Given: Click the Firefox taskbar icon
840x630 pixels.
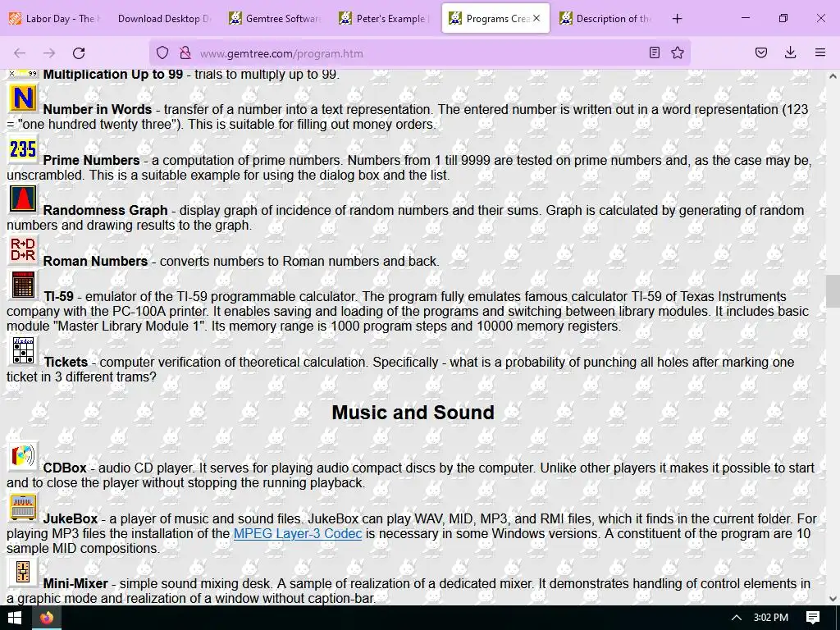Looking at the screenshot, I should pos(47,619).
